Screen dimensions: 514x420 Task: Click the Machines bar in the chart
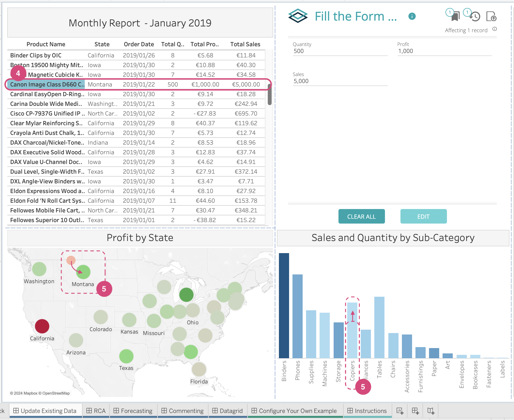click(x=325, y=335)
